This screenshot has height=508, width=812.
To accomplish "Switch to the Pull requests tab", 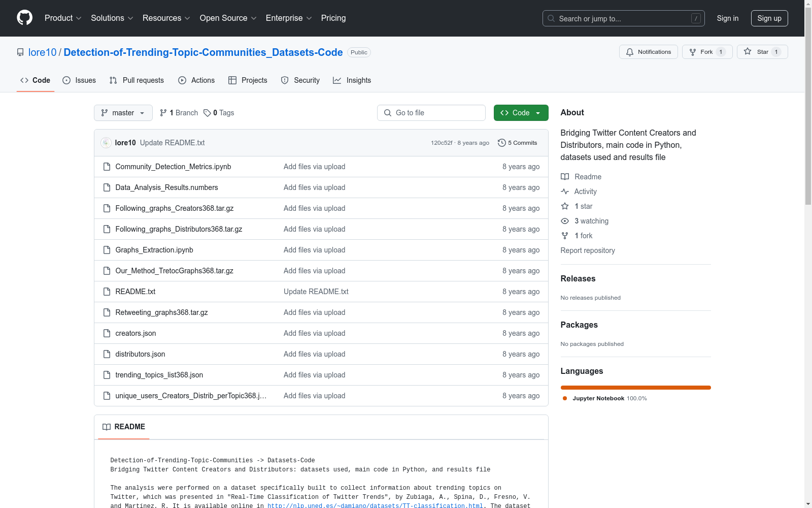I will (137, 80).
